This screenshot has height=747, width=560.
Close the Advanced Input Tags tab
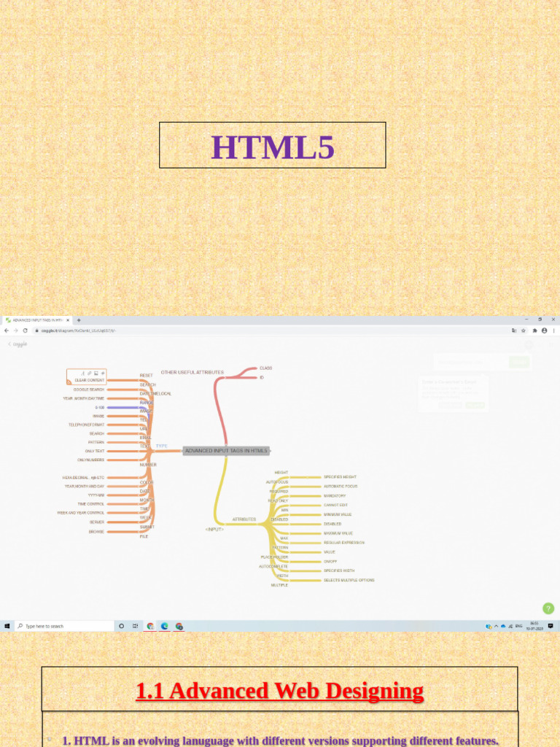point(68,320)
